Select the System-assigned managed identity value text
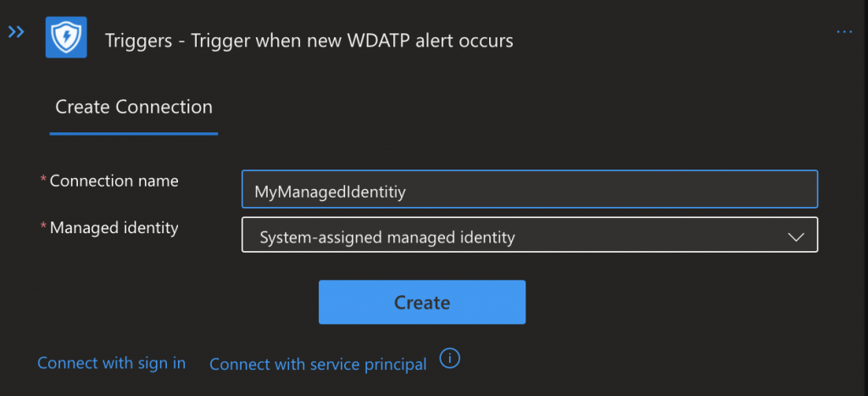 (x=387, y=237)
